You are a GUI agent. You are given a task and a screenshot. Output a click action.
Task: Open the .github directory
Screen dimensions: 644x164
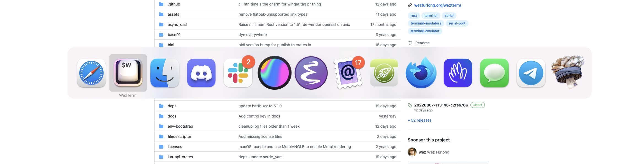tap(174, 4)
